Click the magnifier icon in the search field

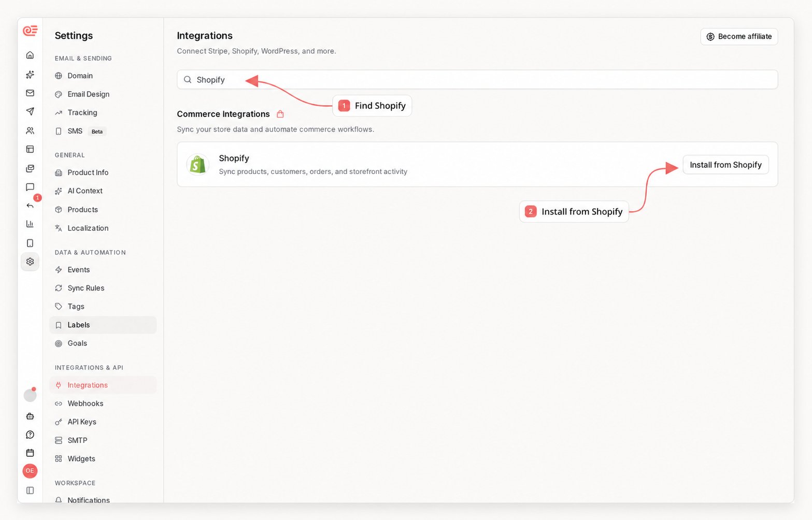(188, 80)
